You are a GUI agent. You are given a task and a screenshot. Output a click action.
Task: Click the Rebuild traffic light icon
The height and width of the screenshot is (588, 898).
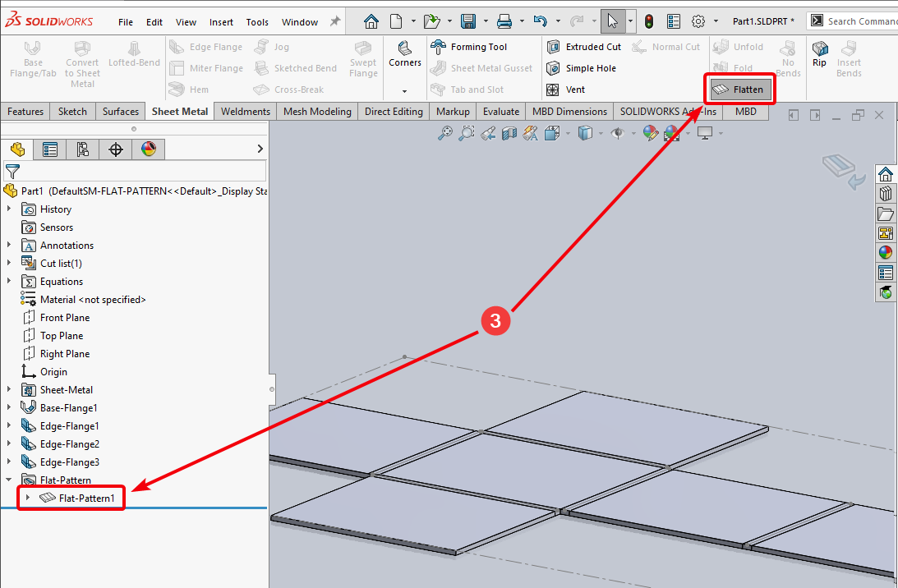[649, 21]
